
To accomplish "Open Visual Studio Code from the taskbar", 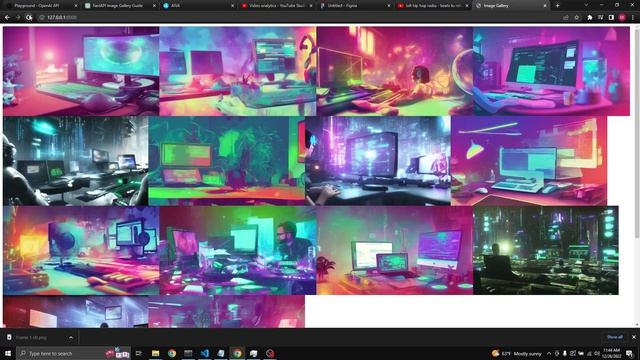I will [x=204, y=353].
